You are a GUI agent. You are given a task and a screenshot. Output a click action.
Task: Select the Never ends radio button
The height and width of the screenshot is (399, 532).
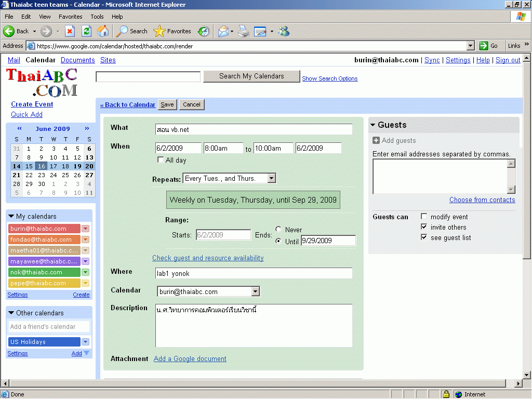[x=279, y=230]
